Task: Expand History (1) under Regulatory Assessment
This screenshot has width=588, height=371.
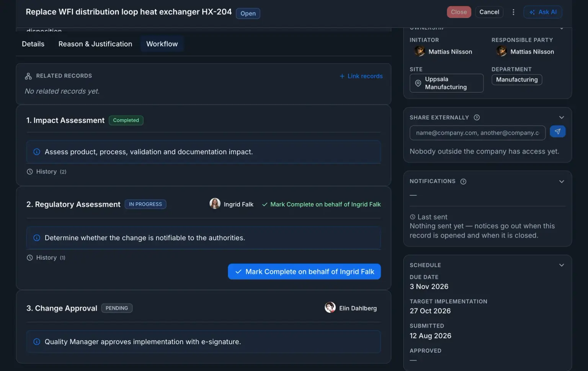Action: (x=46, y=258)
